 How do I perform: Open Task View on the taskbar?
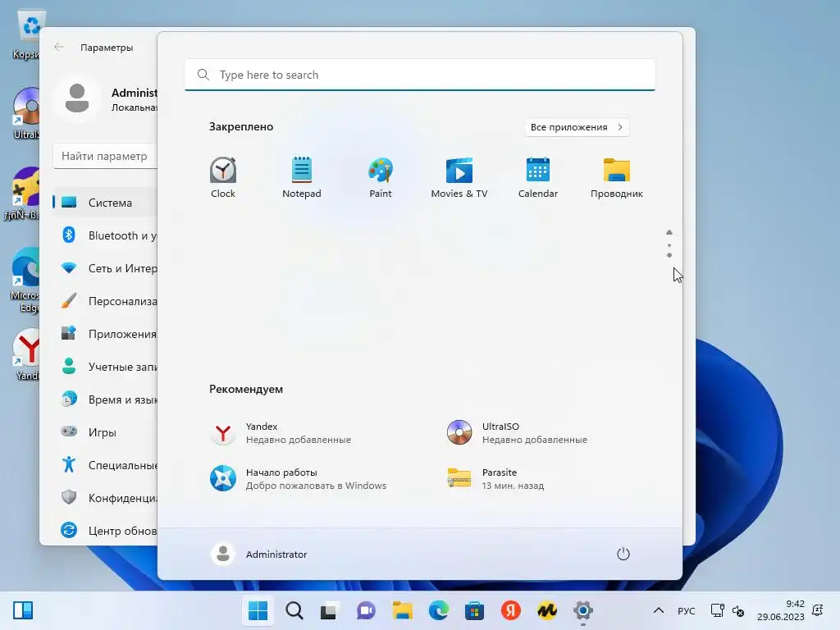(x=330, y=610)
